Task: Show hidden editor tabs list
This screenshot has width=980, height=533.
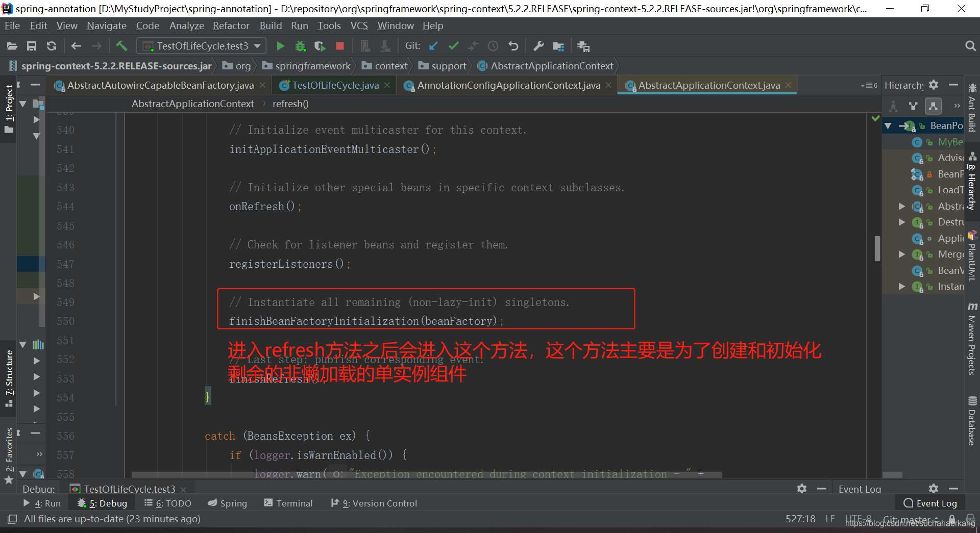Action: [869, 85]
